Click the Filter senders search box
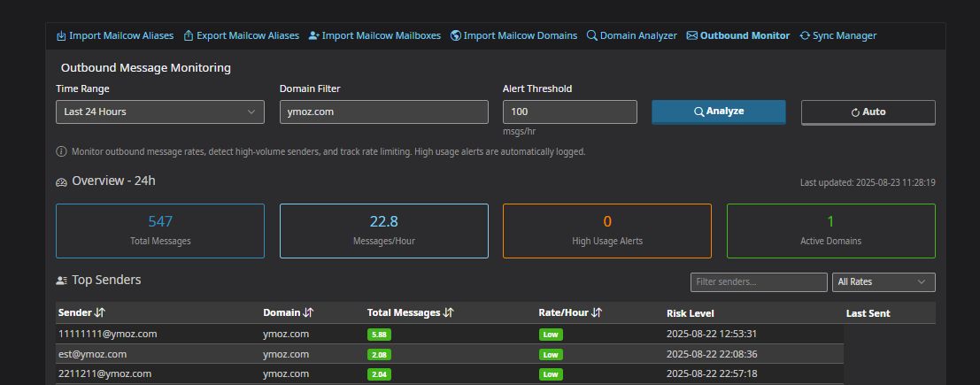The image size is (980, 385). (x=759, y=282)
